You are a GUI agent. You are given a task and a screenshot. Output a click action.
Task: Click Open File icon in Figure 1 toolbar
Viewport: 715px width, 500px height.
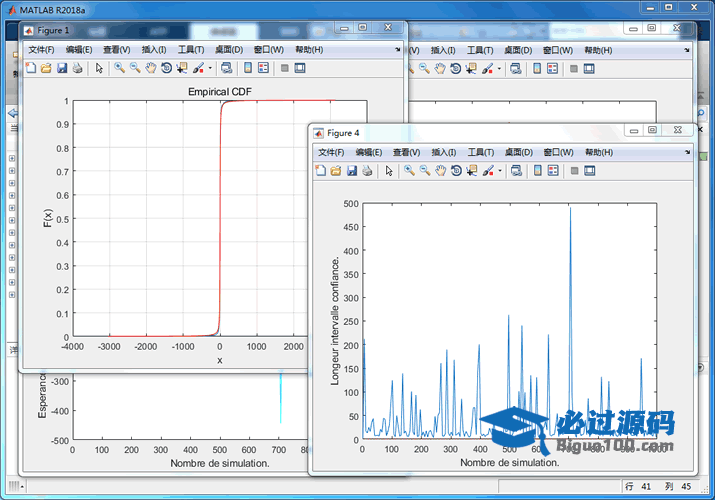(x=46, y=68)
